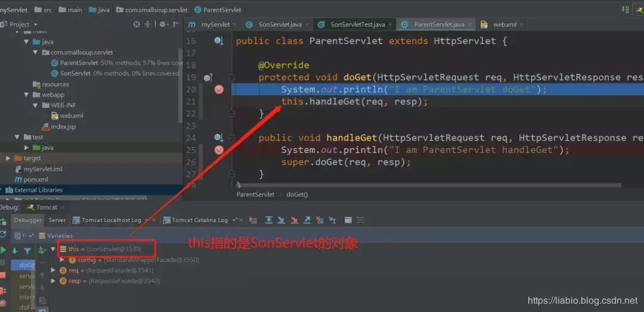Click Collapse All icon in Project panel
The height and width of the screenshot is (312, 644).
pos(147,24)
